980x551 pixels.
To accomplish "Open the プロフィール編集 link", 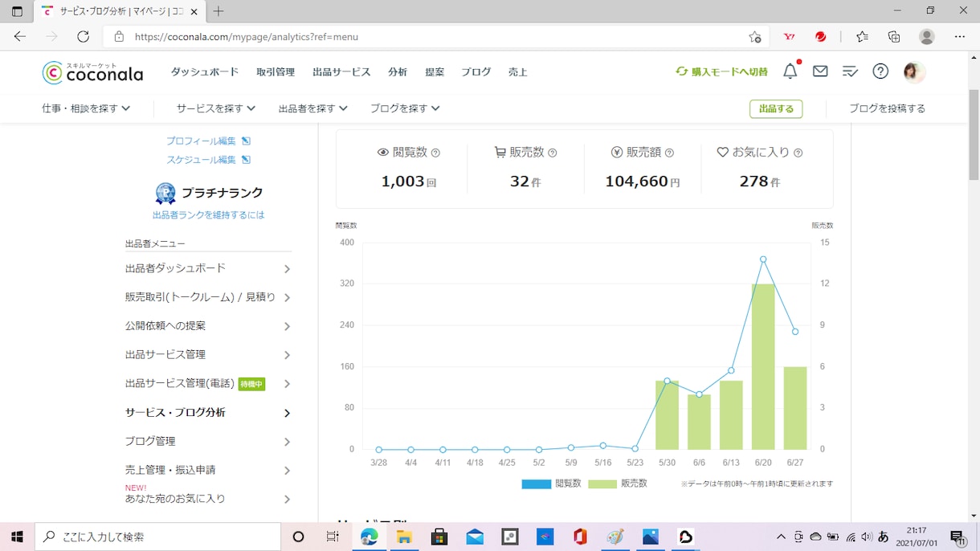I will click(208, 141).
